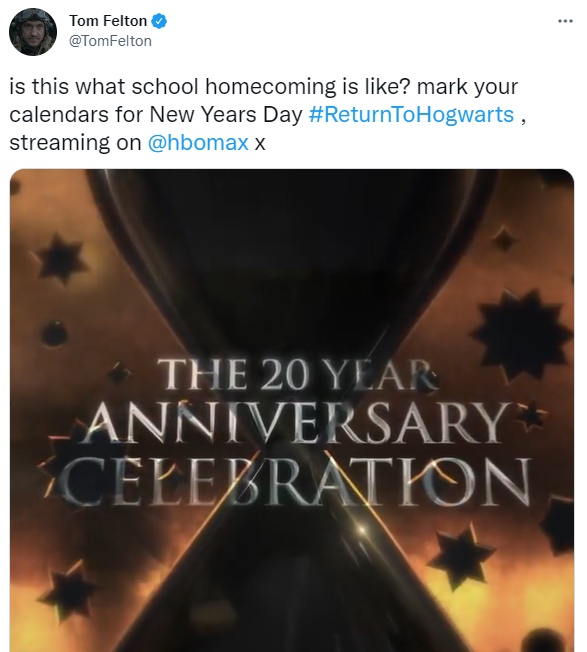The height and width of the screenshot is (652, 587).
Task: Click the black star at upper left
Action: [60, 259]
